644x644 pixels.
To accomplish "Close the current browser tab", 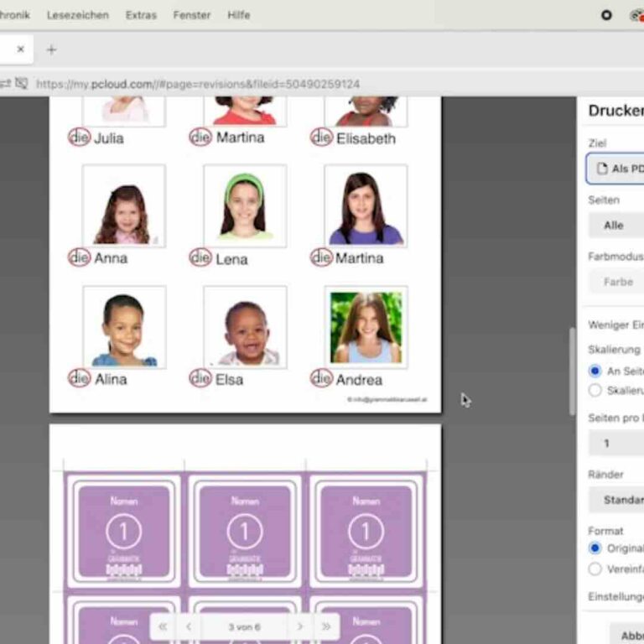I will pos(20,49).
